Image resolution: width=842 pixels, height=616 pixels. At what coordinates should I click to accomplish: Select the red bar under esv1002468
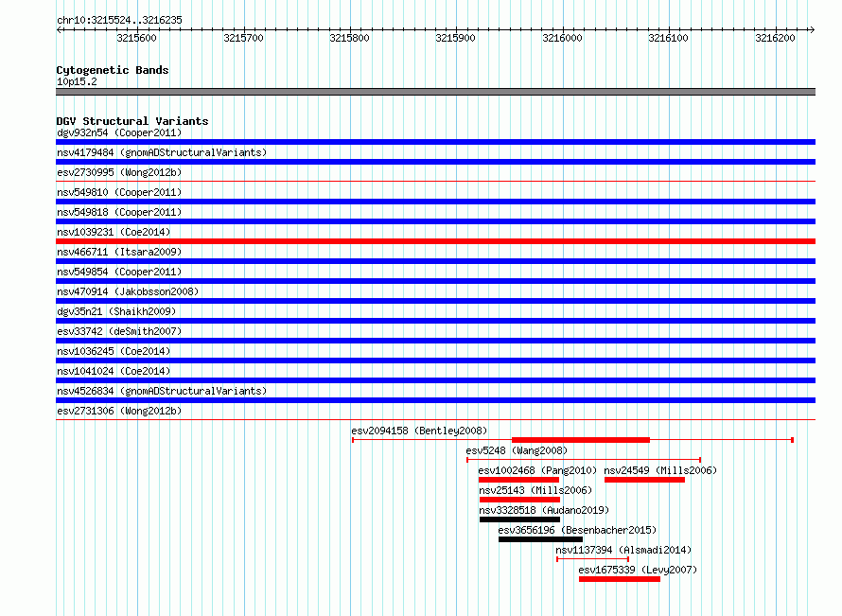(x=518, y=480)
